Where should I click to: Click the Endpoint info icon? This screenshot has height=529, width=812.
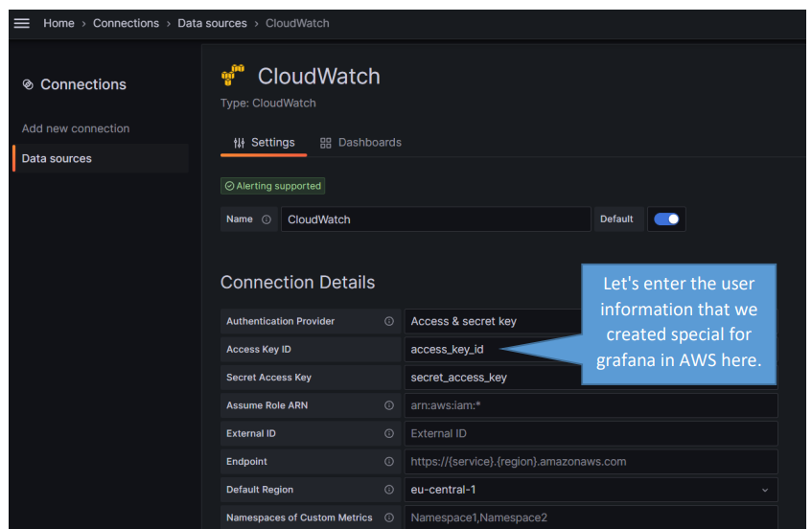[x=389, y=461]
